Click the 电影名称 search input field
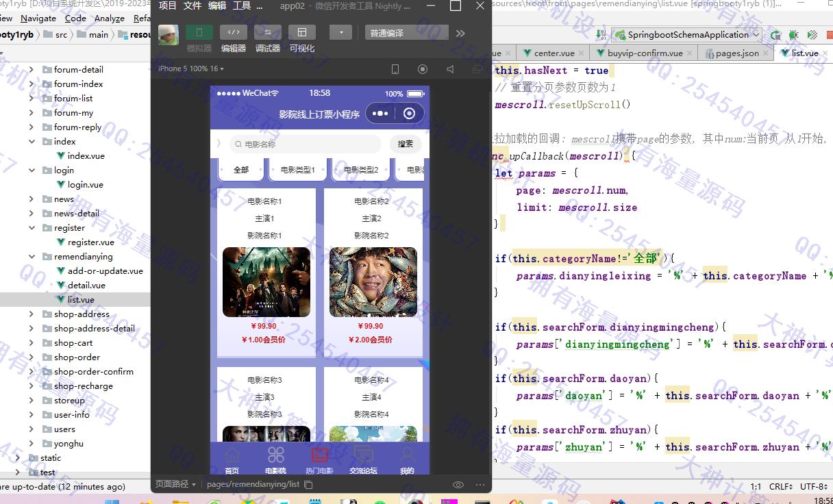This screenshot has height=504, width=833. coord(305,144)
